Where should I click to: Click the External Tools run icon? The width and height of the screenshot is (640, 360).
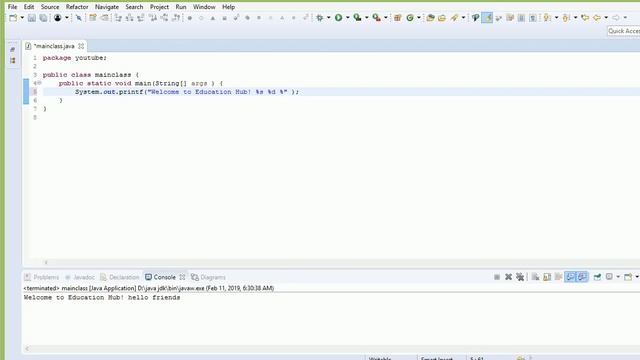[376, 18]
